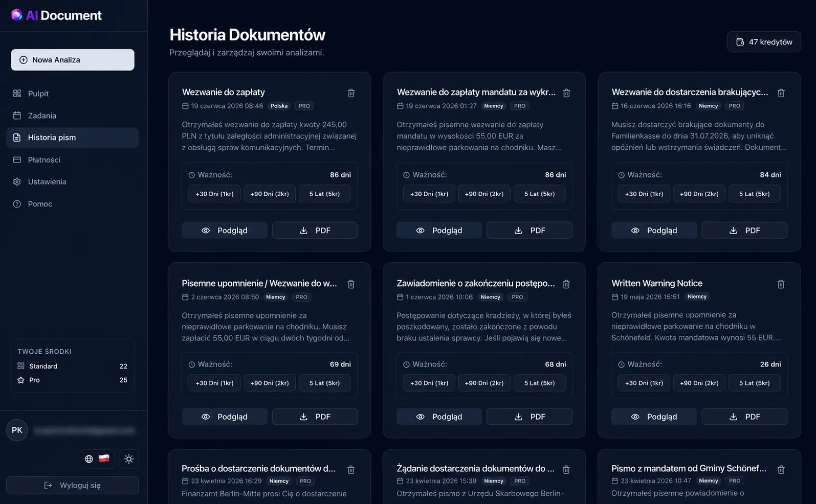This screenshot has width=816, height=504.
Task: Delete 'Zawiadomienie o zakończeniu postępowania' via trash icon
Action: click(x=566, y=284)
